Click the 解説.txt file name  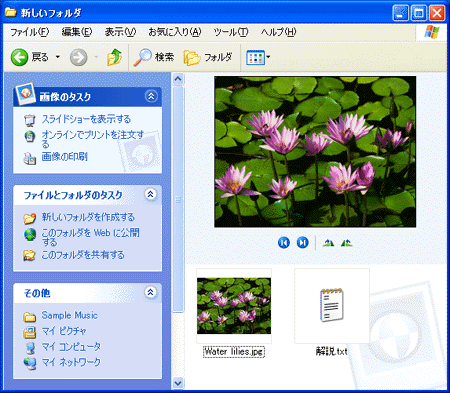332,351
